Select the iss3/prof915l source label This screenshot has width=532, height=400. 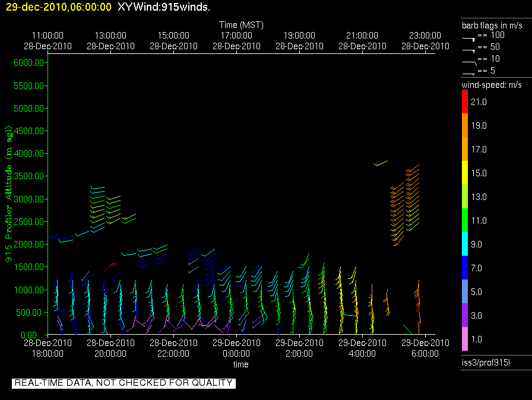[x=485, y=363]
